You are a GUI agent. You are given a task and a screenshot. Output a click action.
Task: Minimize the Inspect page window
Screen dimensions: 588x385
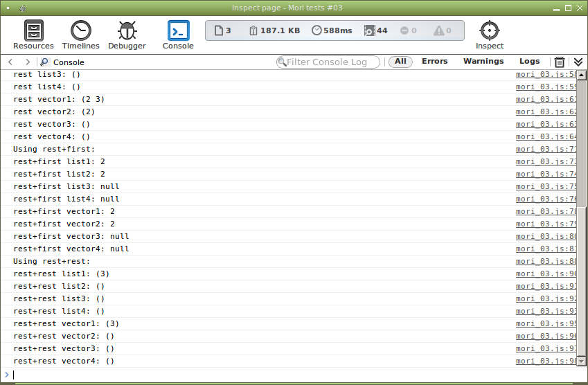coord(557,8)
